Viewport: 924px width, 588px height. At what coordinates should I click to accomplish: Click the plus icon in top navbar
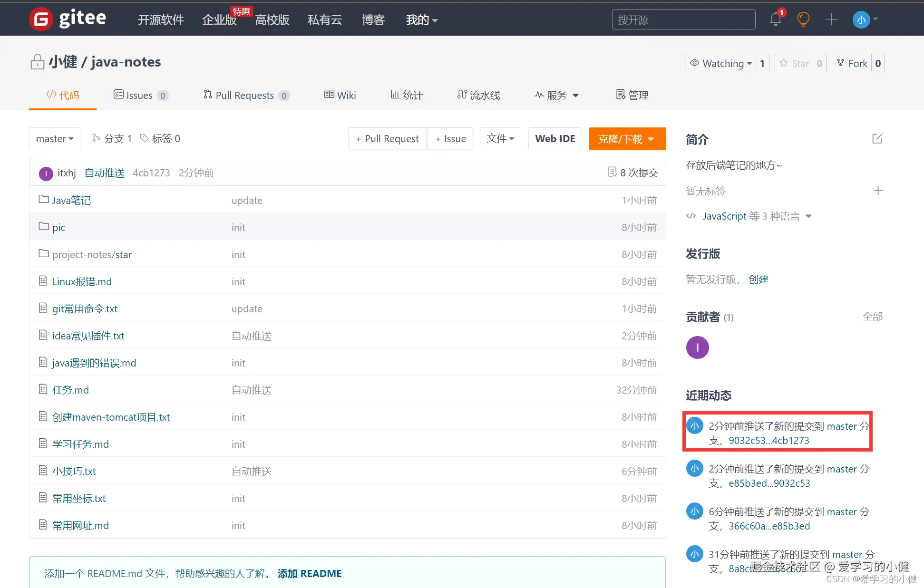pyautogui.click(x=831, y=19)
